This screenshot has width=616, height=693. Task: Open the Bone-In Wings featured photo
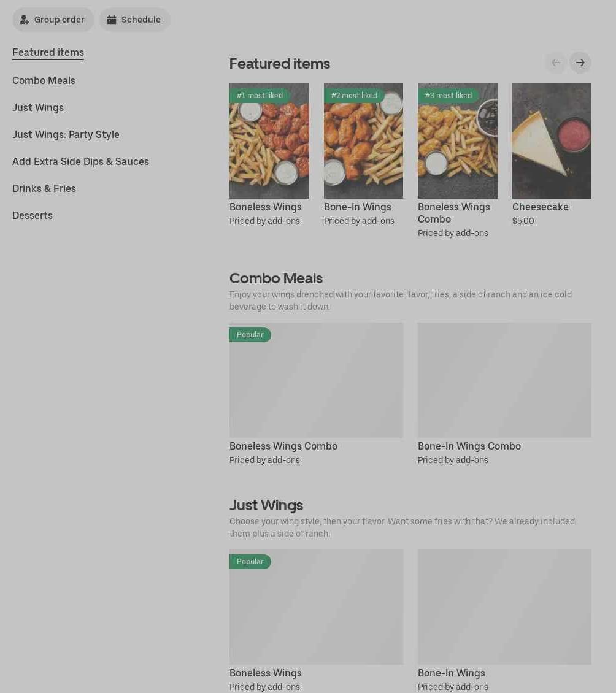[363, 141]
